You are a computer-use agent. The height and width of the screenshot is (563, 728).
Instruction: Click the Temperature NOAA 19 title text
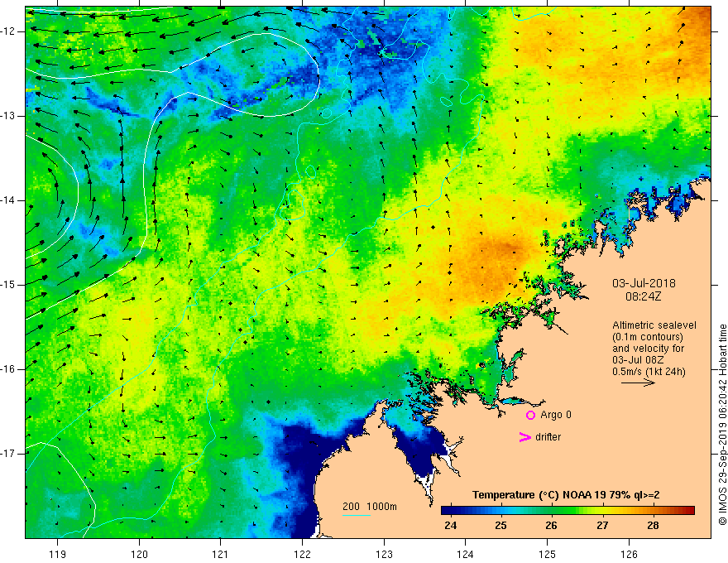point(566,495)
